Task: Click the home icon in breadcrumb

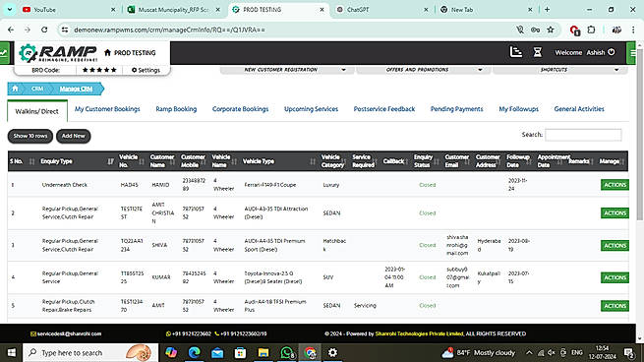Action: pyautogui.click(x=15, y=89)
